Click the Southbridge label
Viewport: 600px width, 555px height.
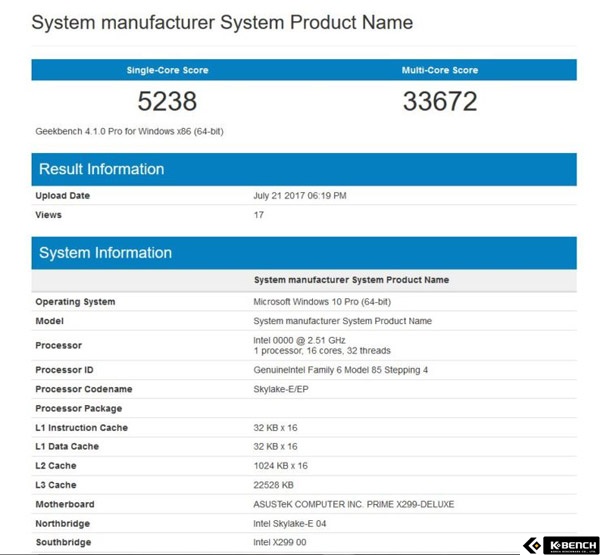click(63, 542)
